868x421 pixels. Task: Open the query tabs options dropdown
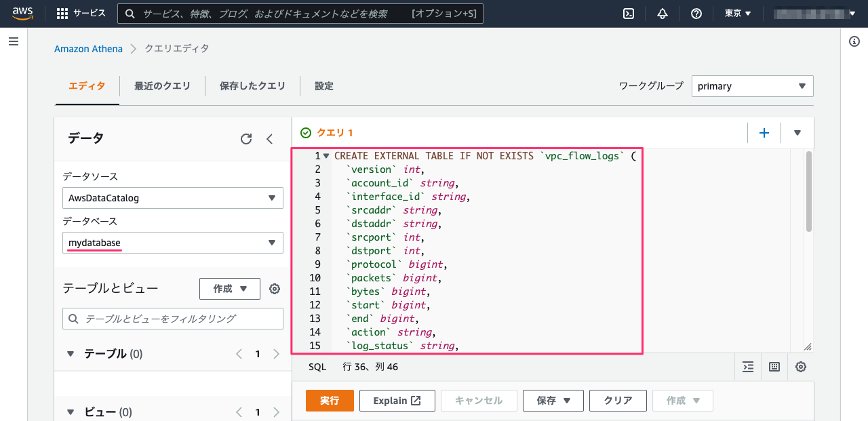click(797, 133)
